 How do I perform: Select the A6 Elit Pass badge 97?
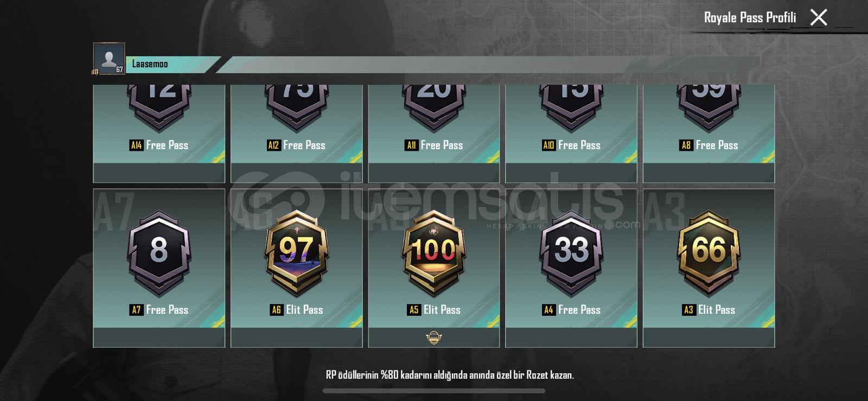coord(297,253)
